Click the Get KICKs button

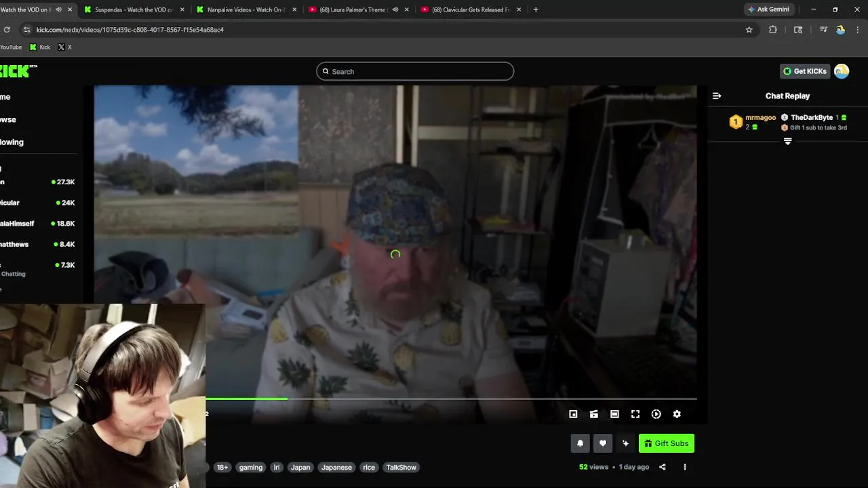(805, 71)
